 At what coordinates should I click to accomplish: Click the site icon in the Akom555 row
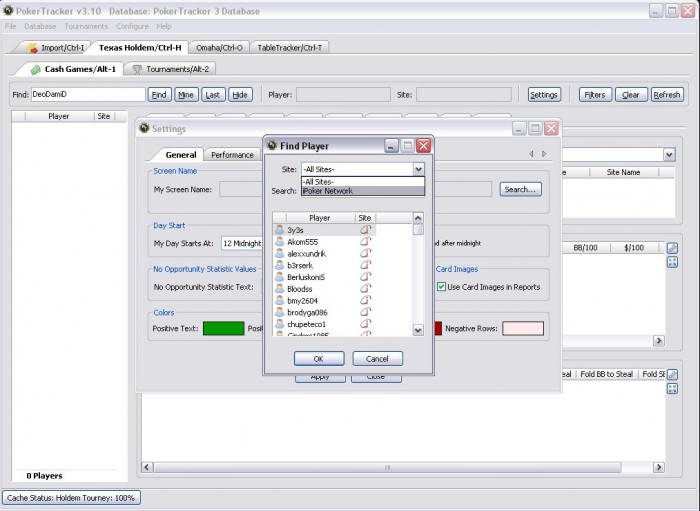[366, 241]
